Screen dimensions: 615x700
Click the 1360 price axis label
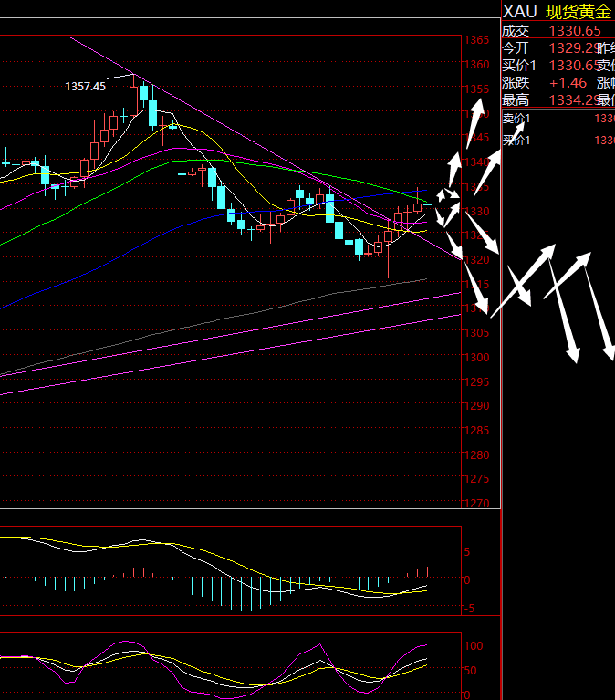[476, 65]
